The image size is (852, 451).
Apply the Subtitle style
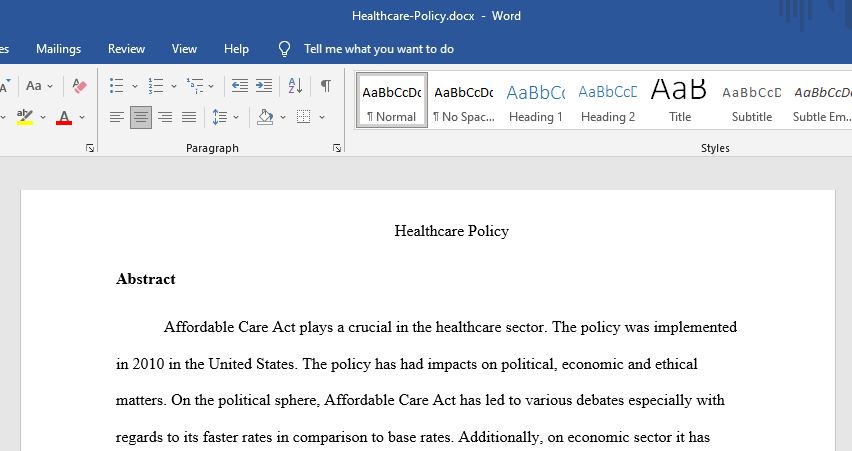tap(752, 101)
